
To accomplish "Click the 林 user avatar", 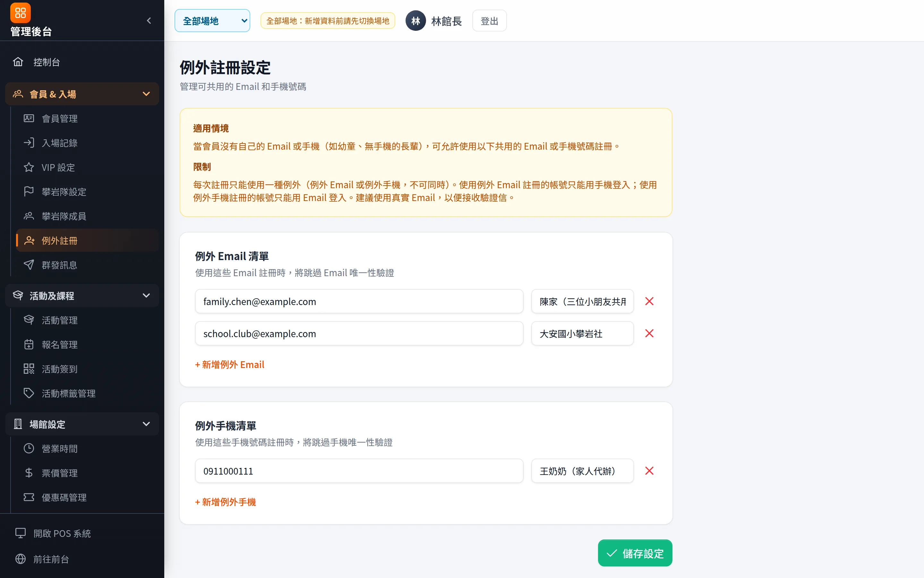I will [415, 21].
